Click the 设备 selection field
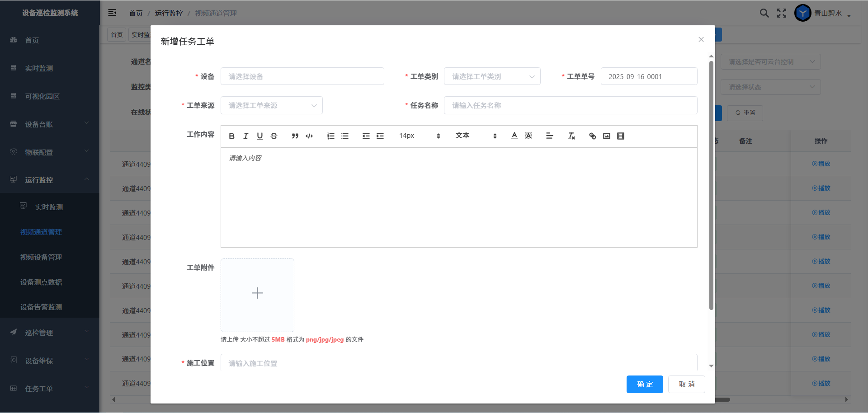This screenshot has height=413, width=868. click(302, 76)
